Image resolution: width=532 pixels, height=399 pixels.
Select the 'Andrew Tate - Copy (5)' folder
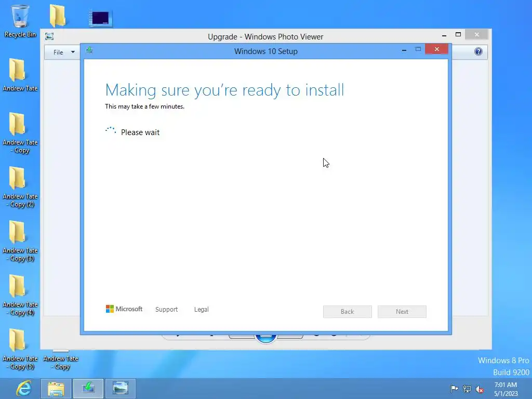click(20, 350)
